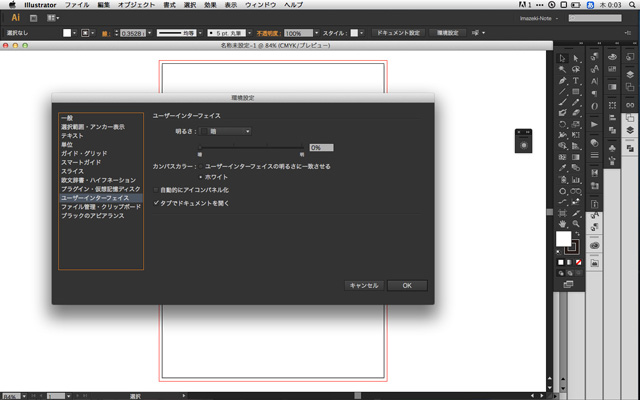The height and width of the screenshot is (400, 640).
Task: Click the 0% brightness value field
Action: pyautogui.click(x=321, y=148)
